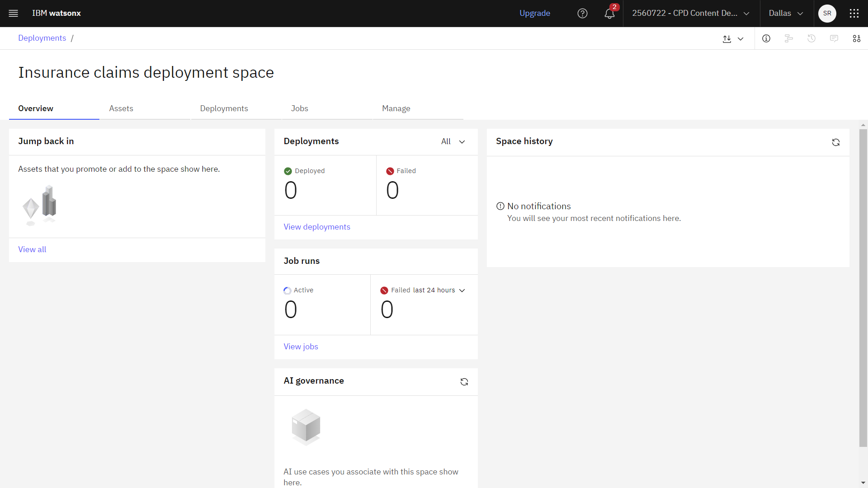Open the comments chat icon
Image resolution: width=868 pixels, height=488 pixels.
tap(834, 38)
